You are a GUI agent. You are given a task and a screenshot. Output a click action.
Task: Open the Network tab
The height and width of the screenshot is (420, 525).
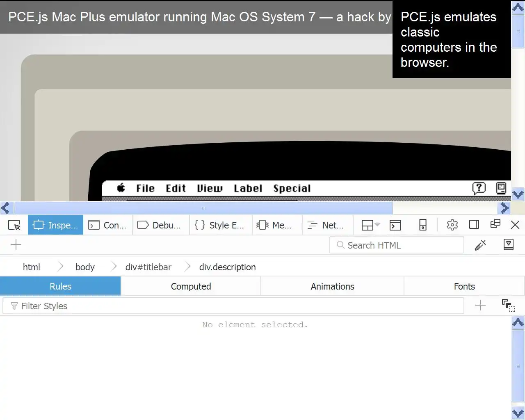328,225
